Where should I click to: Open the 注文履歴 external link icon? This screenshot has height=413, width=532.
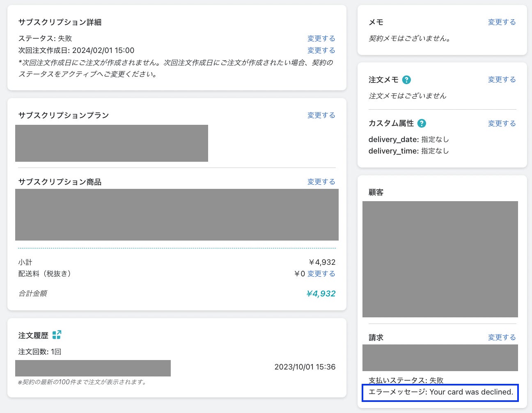[x=57, y=335]
